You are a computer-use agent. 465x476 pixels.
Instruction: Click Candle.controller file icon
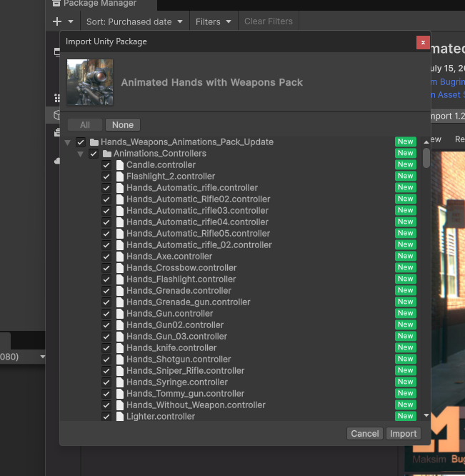click(x=120, y=165)
